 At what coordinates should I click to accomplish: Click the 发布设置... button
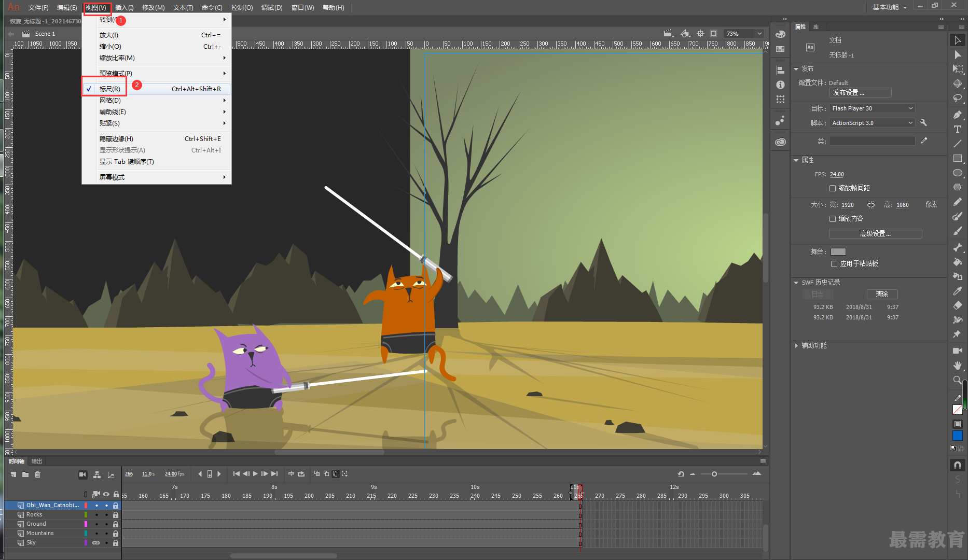(x=860, y=92)
